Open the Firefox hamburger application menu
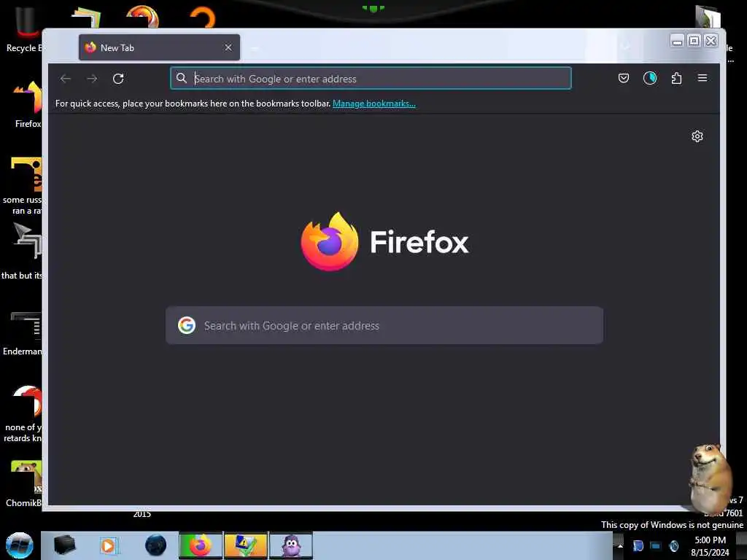This screenshot has height=560, width=747. tap(703, 78)
